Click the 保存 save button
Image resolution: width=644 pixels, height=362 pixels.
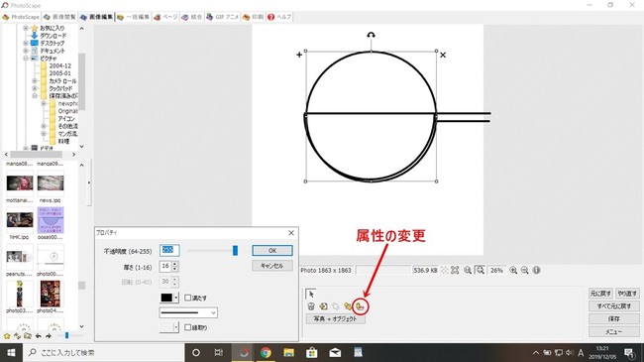(613, 318)
